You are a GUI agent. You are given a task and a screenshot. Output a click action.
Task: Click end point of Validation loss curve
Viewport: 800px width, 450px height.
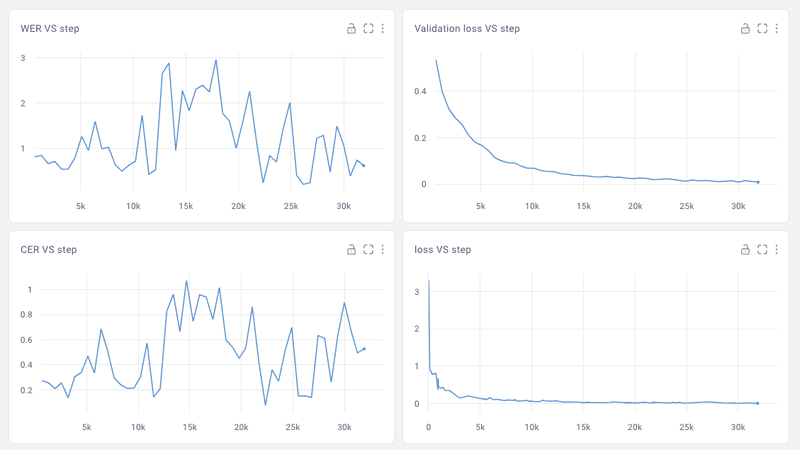pyautogui.click(x=758, y=182)
